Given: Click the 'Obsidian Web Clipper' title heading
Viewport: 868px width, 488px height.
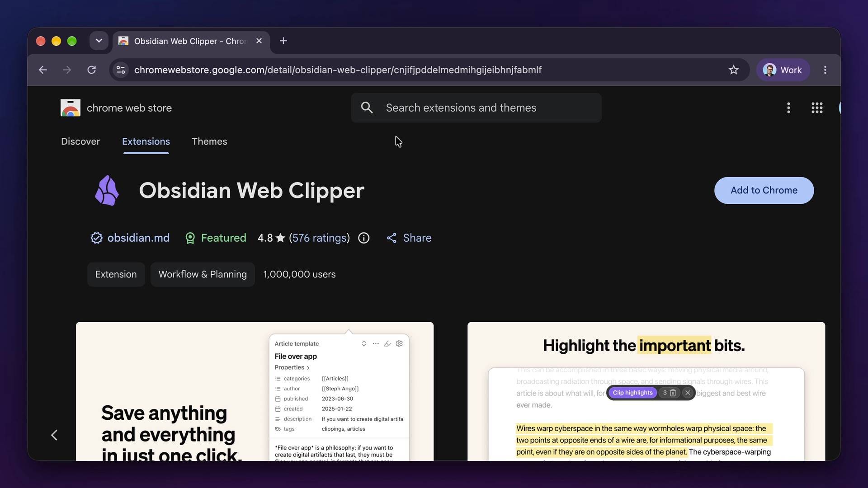Looking at the screenshot, I should click(x=251, y=190).
